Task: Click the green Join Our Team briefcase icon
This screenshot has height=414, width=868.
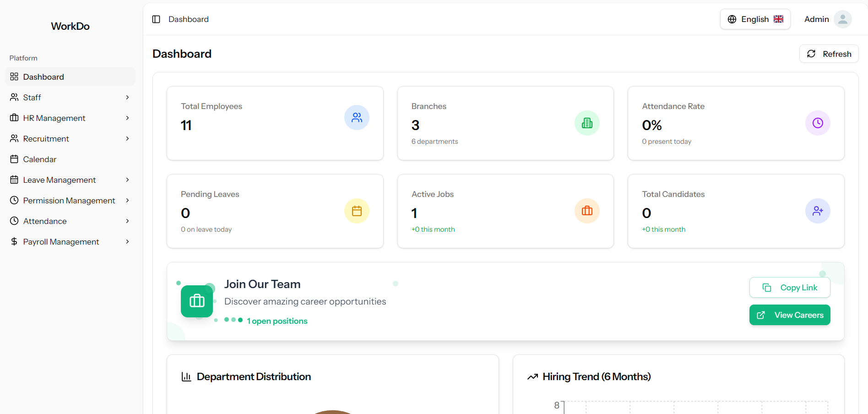Action: point(197,301)
